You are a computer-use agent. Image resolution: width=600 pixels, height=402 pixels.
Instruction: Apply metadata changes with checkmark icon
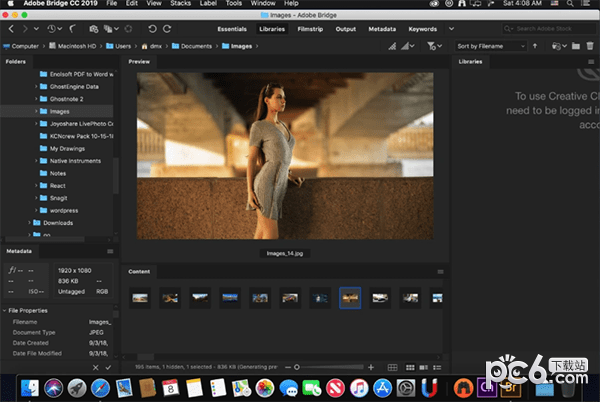[108, 368]
